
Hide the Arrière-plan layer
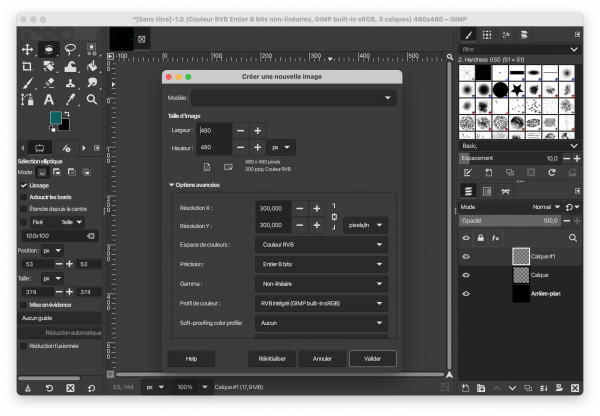466,294
